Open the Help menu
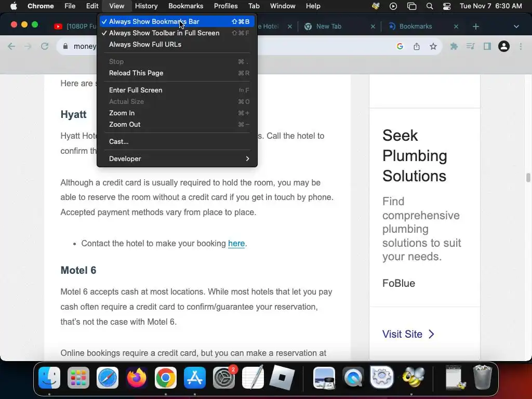 pos(313,6)
